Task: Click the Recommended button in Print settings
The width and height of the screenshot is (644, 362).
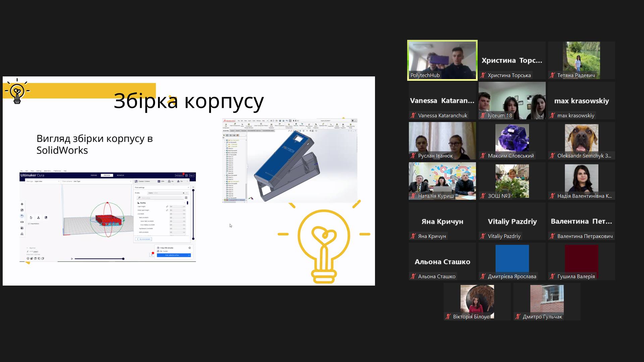Action: point(144,239)
